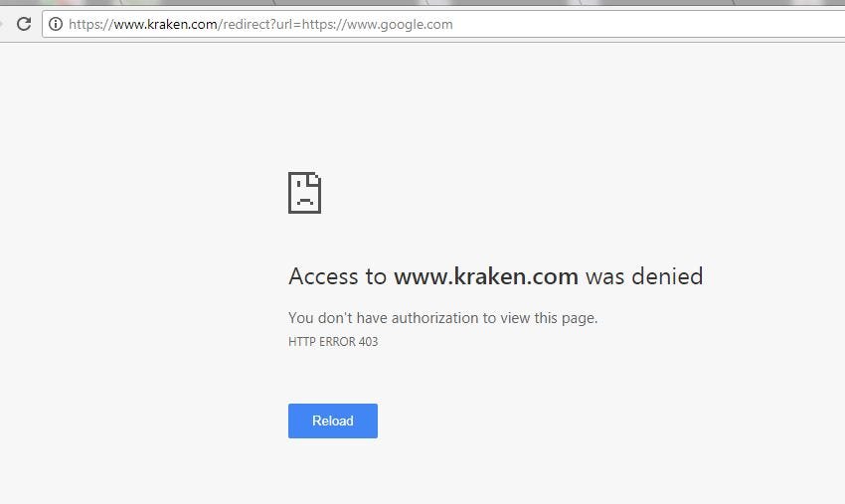Focus the address bar URL field
Viewport: 845px width, 504px height.
coord(443,24)
